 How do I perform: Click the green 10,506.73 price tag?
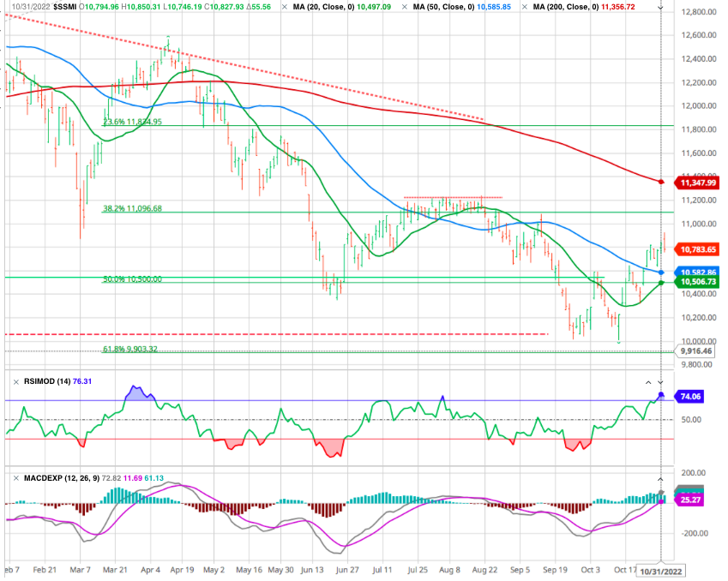click(x=697, y=282)
